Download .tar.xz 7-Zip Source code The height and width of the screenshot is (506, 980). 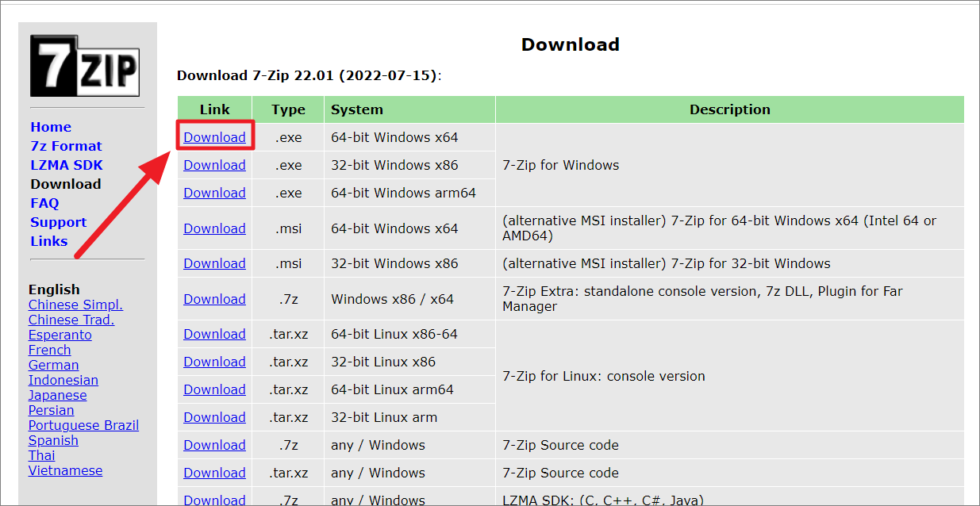214,473
